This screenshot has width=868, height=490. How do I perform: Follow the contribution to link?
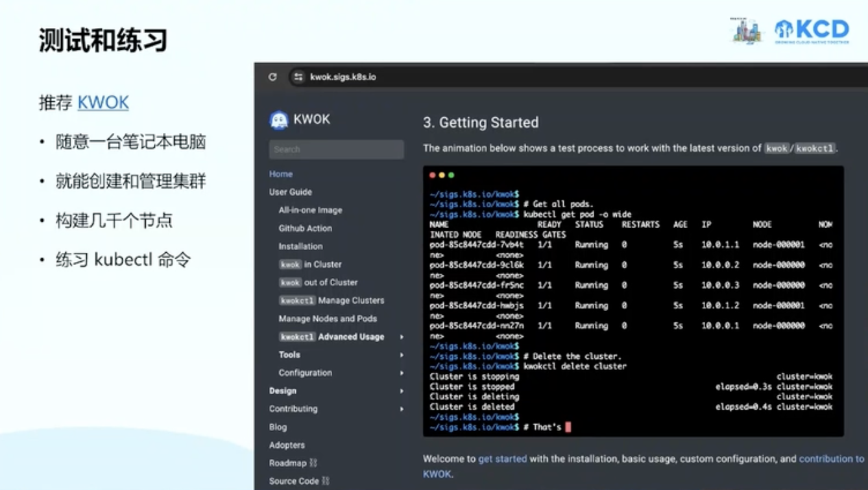pos(832,459)
